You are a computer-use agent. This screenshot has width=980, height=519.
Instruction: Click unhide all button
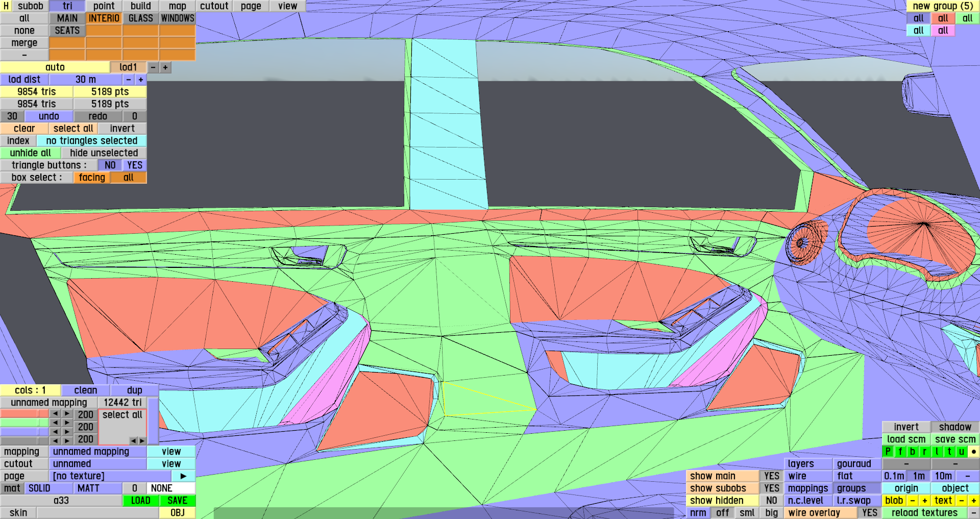[31, 153]
